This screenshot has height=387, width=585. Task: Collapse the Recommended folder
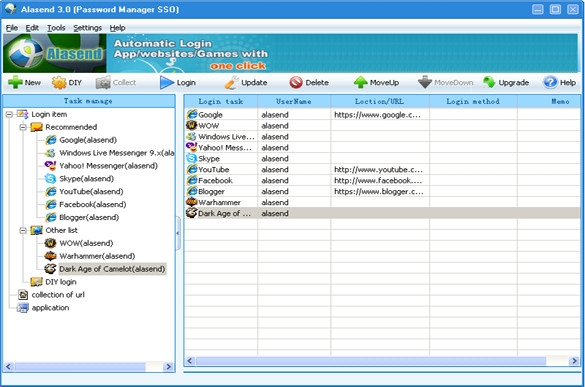[x=23, y=127]
